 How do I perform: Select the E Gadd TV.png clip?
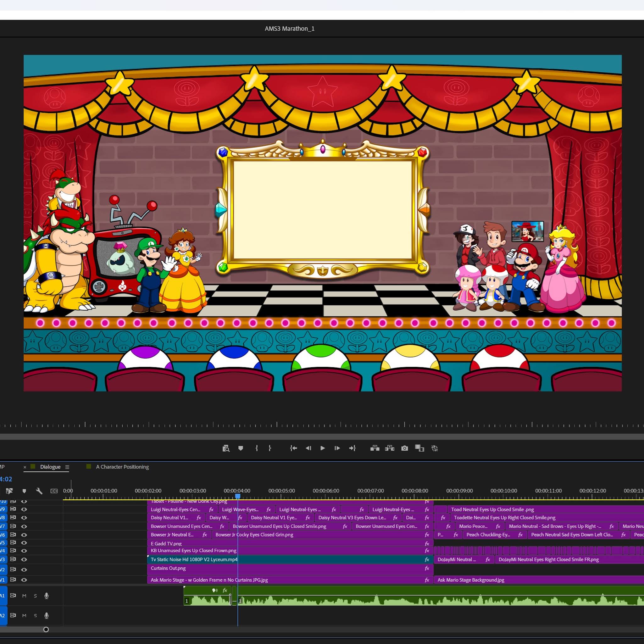[x=290, y=543]
